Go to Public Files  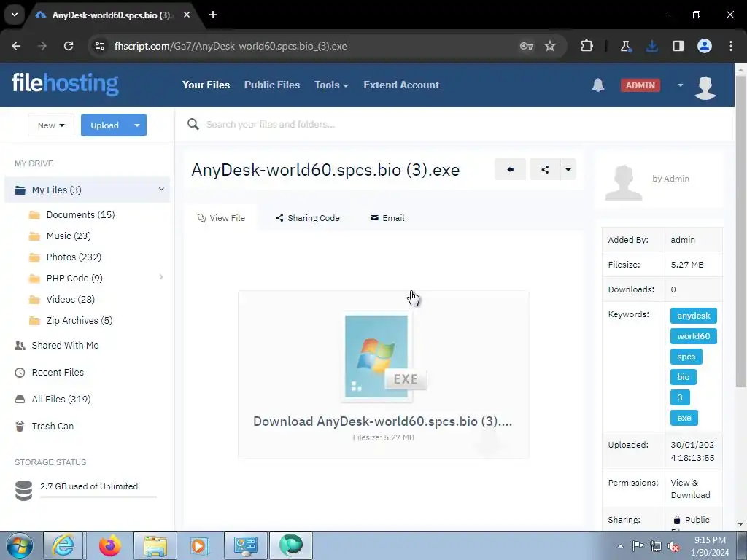[272, 85]
